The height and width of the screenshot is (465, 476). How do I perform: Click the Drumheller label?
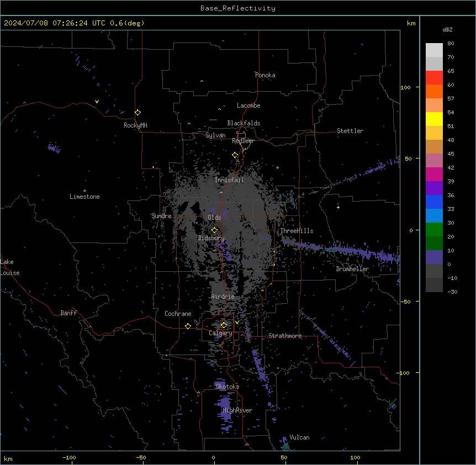[x=352, y=269]
